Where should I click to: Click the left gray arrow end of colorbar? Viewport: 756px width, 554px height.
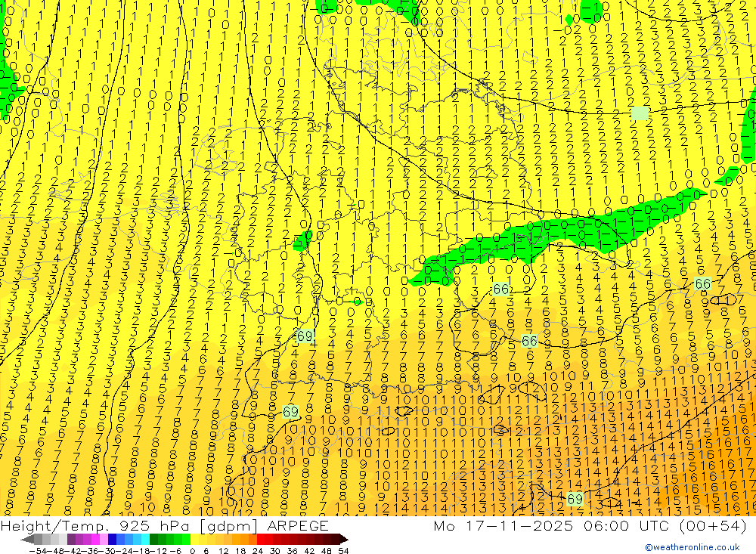coord(27,540)
